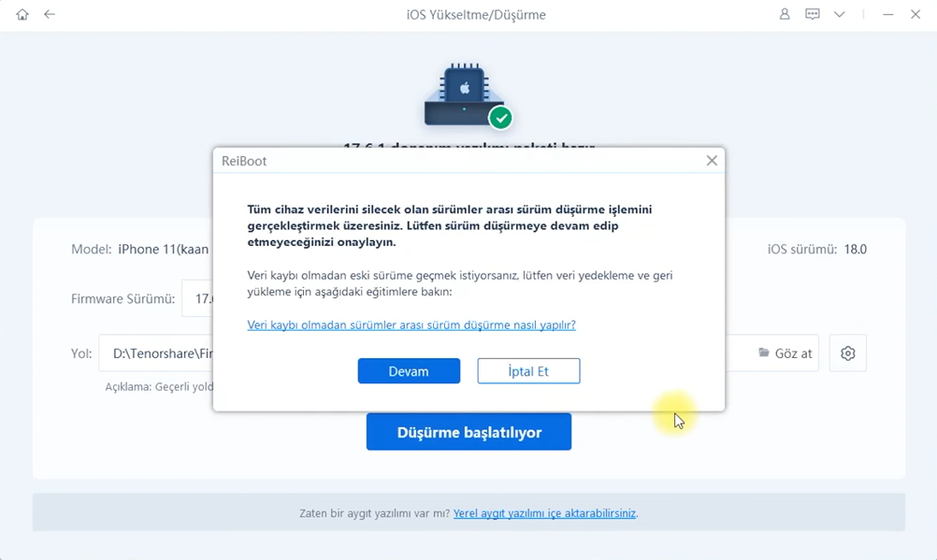The width and height of the screenshot is (937, 560).
Task: Minimize the ReiBoot window
Action: (888, 15)
